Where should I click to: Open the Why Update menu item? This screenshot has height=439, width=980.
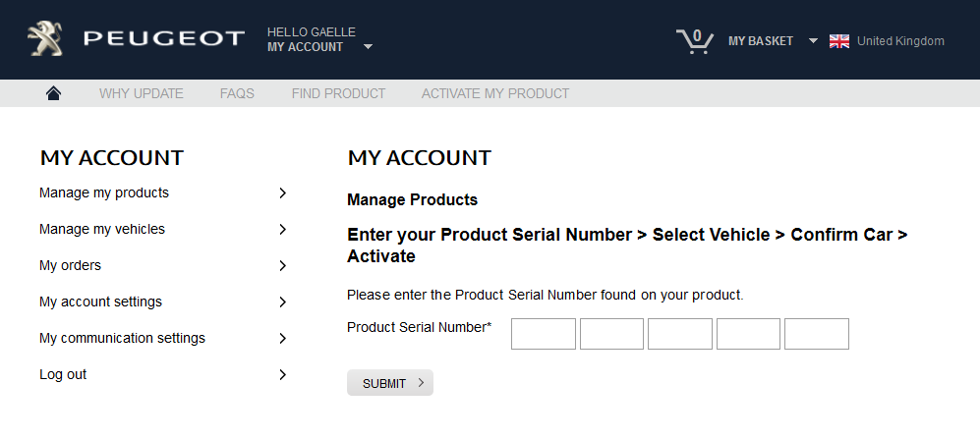tap(142, 93)
